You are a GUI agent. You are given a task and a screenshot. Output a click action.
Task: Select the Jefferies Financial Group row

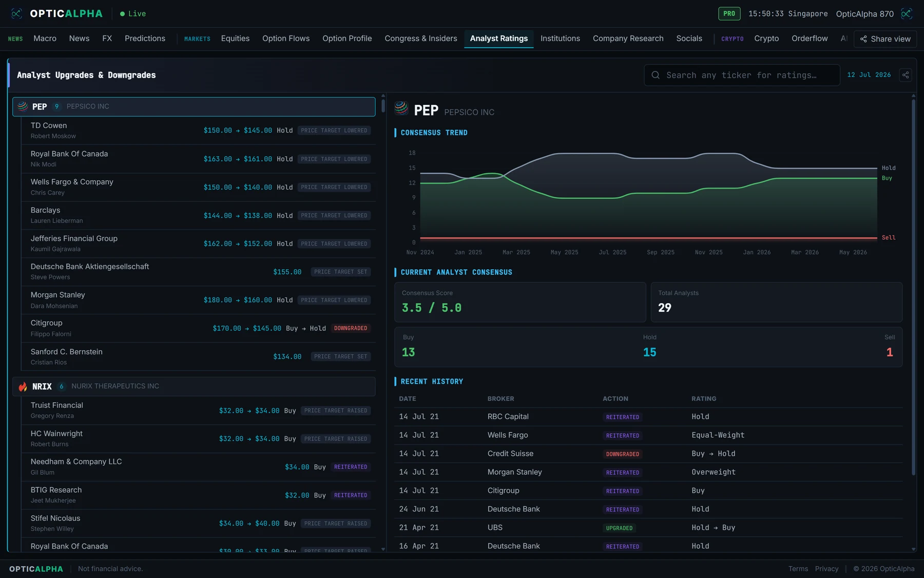198,244
